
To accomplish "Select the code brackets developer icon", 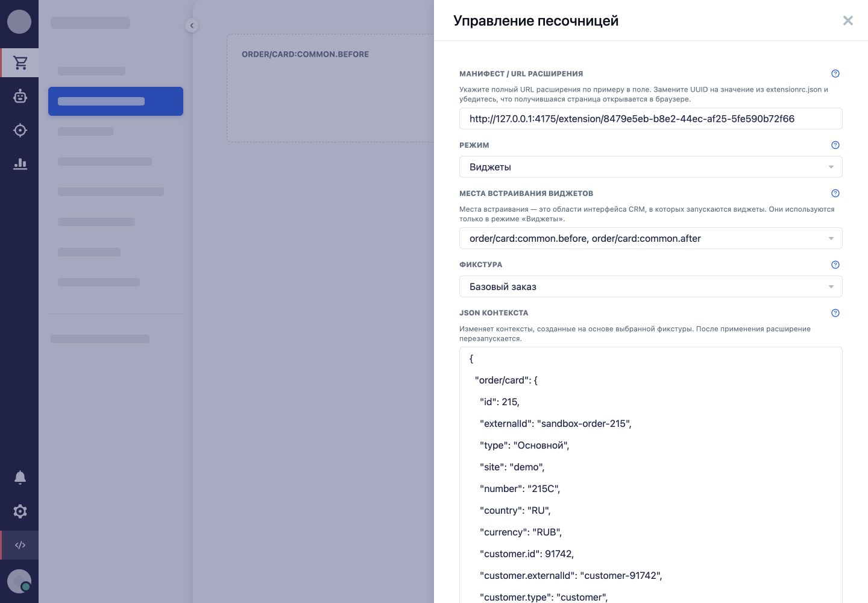I will point(20,545).
